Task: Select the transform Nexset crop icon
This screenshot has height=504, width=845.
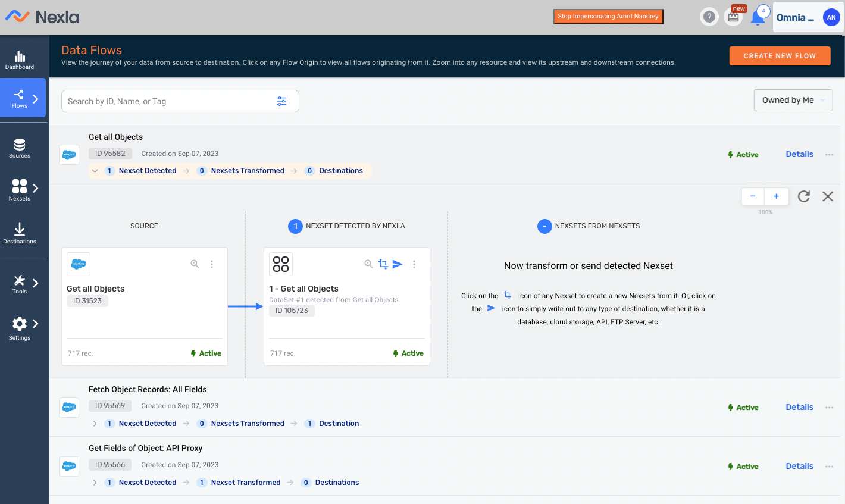Action: click(383, 264)
